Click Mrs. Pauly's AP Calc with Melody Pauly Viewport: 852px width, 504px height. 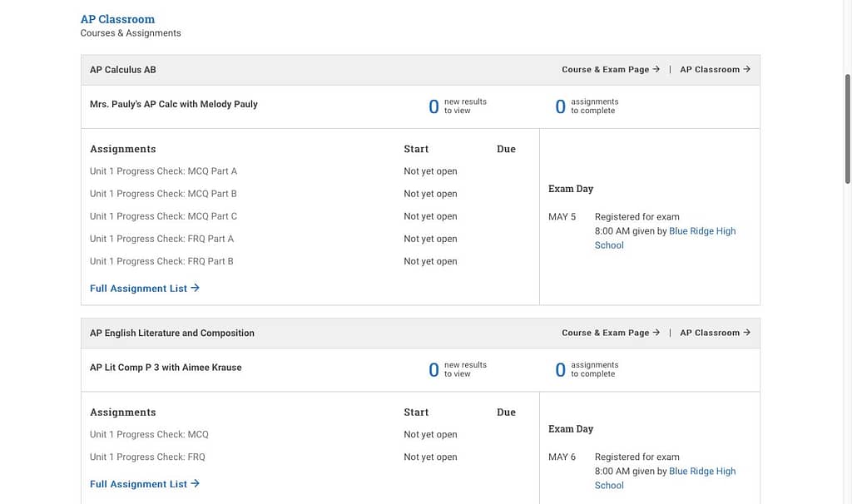174,104
